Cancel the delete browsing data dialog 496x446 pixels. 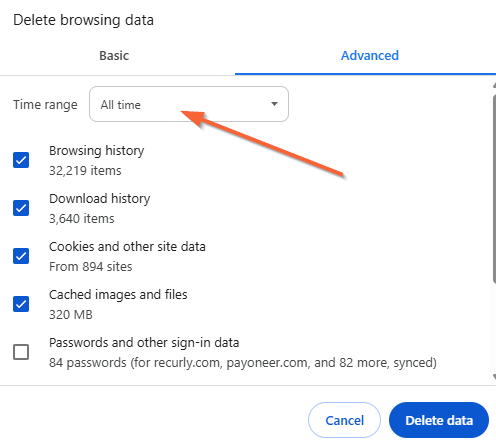click(x=344, y=420)
